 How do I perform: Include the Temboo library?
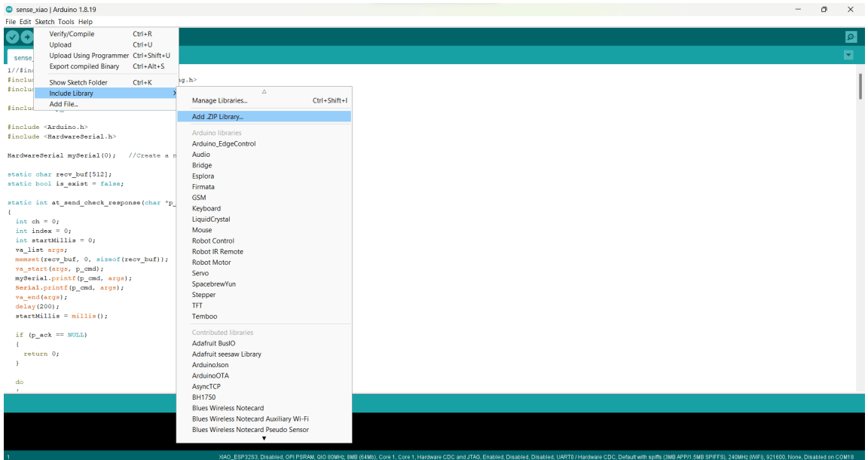(x=264, y=317)
